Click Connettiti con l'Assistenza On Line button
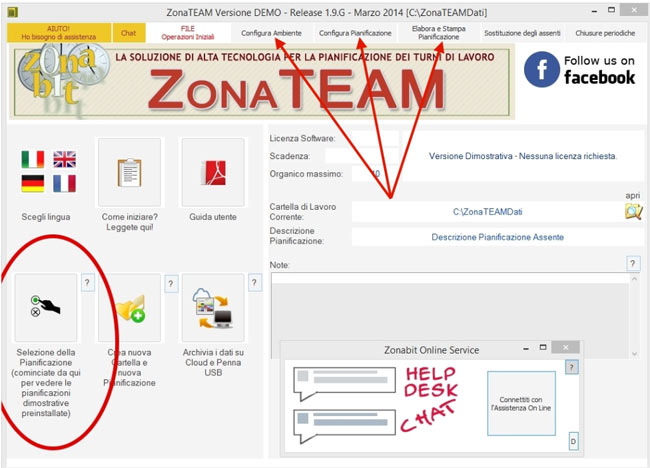 pos(521,403)
